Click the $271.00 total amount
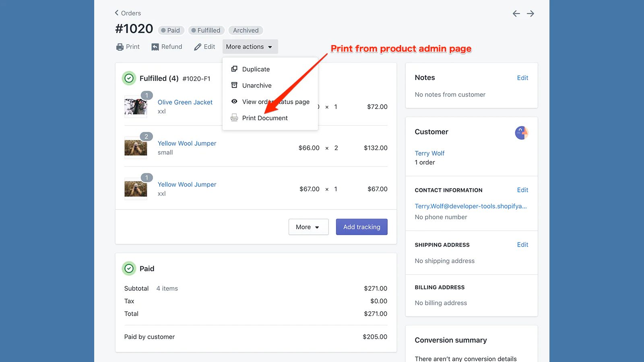This screenshot has width=644, height=362. coord(375,314)
